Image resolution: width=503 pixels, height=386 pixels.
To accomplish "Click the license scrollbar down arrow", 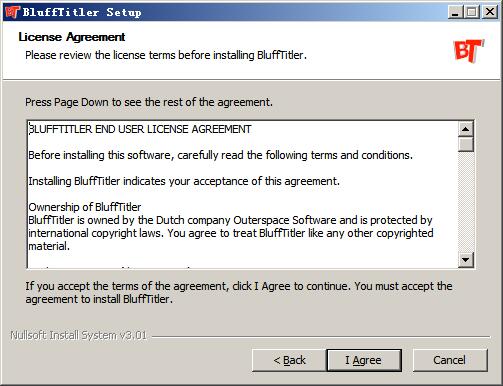I will click(x=466, y=259).
